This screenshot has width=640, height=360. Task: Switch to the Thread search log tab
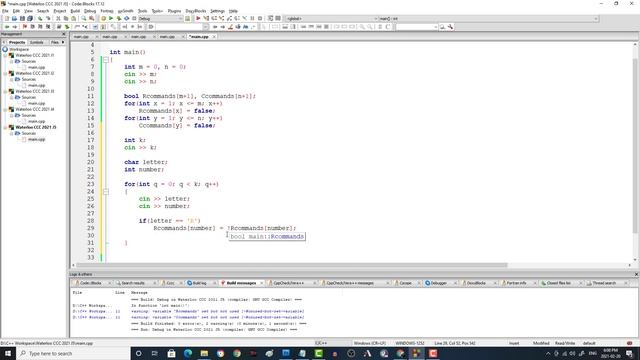click(x=604, y=283)
